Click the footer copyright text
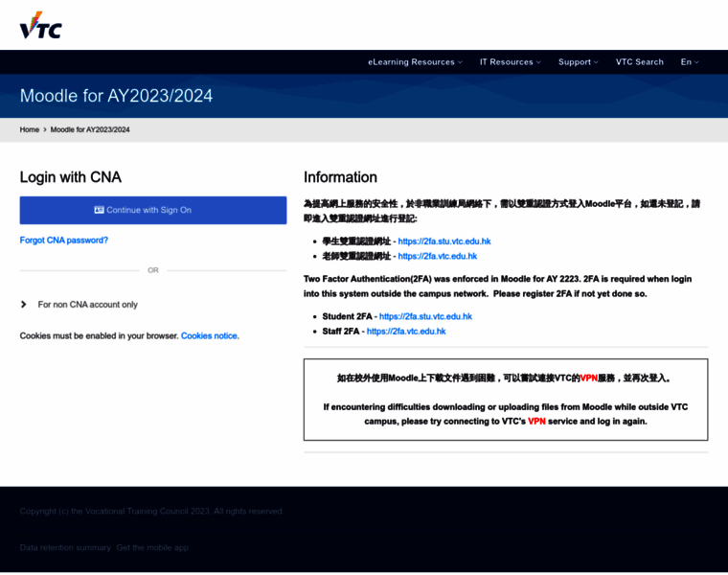This screenshot has width=728, height=575. point(151,512)
